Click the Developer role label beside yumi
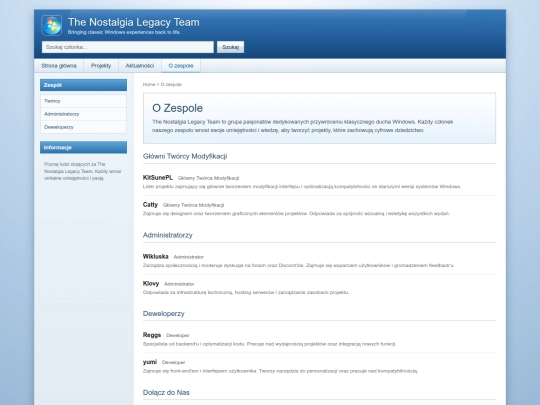Screen dimensions: 540x405 tap(174, 362)
